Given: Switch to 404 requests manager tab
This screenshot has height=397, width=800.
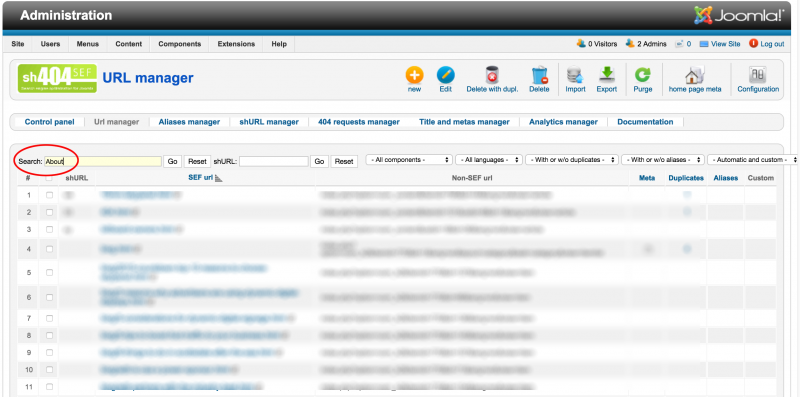Looking at the screenshot, I should click(359, 122).
